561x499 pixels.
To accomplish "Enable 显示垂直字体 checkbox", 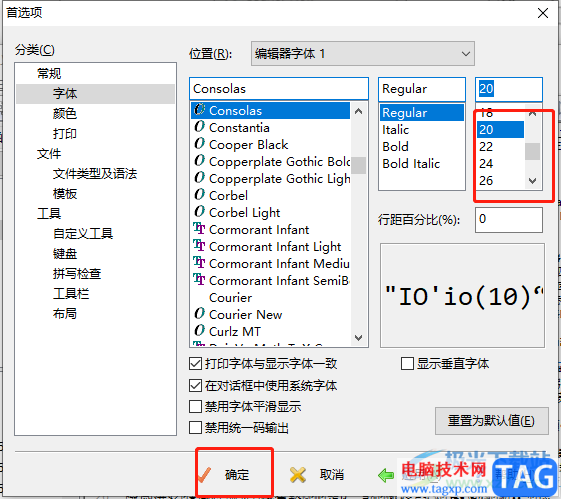I will (x=445, y=364).
